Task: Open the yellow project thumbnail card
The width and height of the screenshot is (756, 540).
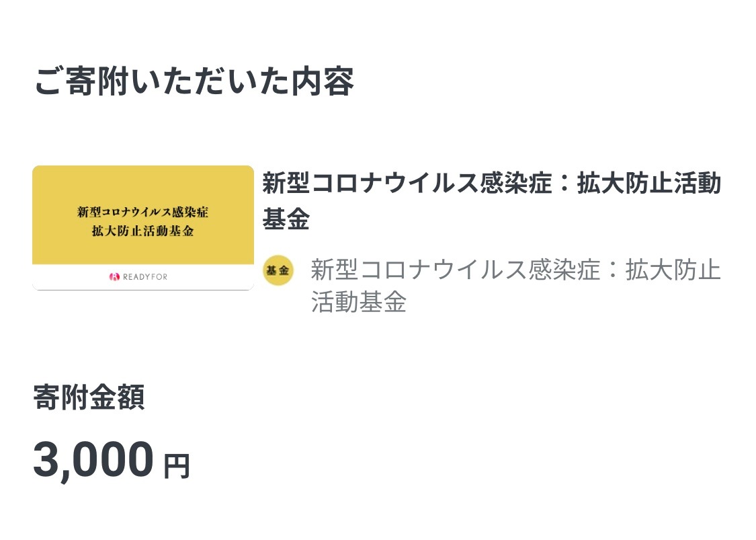Action: click(143, 228)
